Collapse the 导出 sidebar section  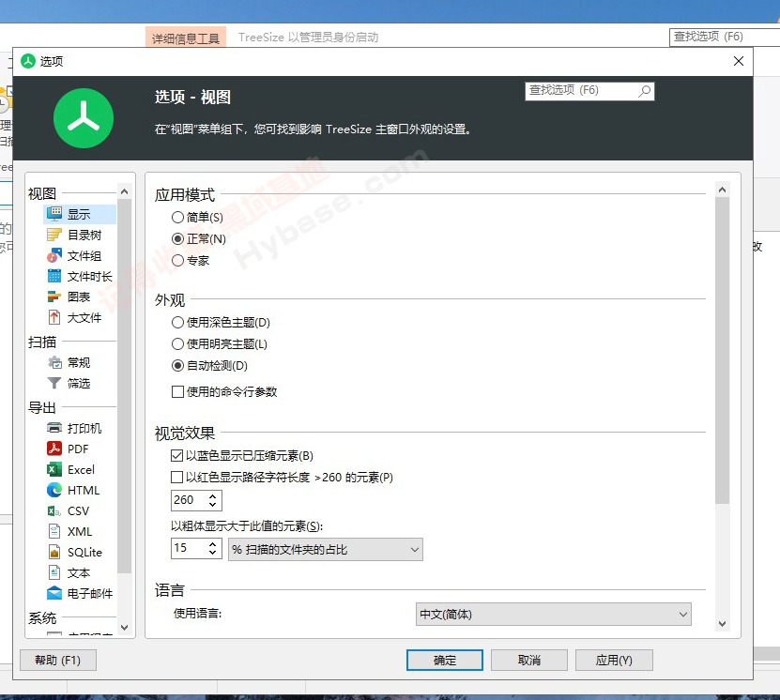pyautogui.click(x=41, y=406)
